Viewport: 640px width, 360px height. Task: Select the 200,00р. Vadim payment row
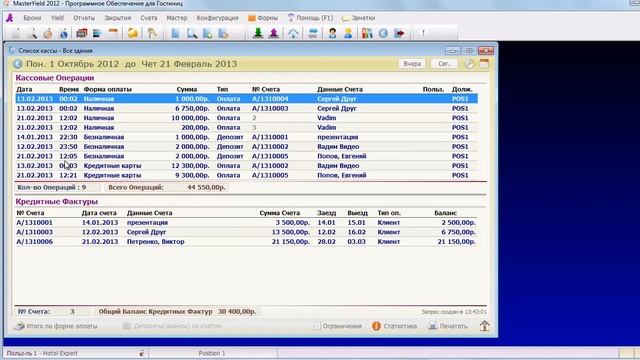247,127
